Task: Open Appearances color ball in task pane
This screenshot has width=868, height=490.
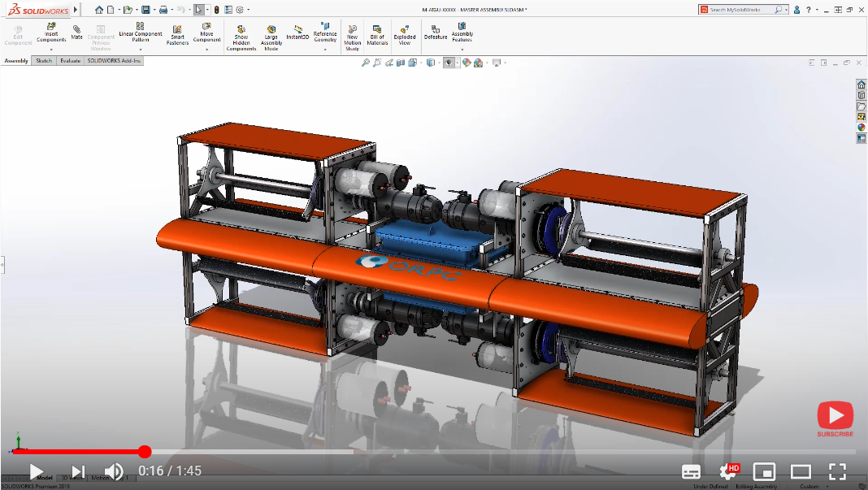Action: pos(861,128)
